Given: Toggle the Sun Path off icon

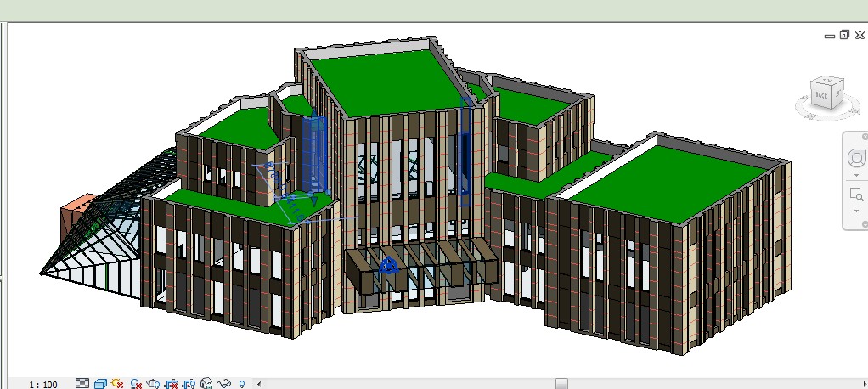Looking at the screenshot, I should coord(117,383).
